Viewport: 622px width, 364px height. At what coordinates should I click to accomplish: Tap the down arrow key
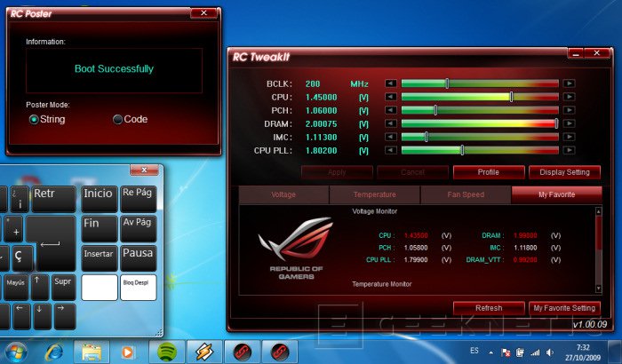tap(42, 316)
